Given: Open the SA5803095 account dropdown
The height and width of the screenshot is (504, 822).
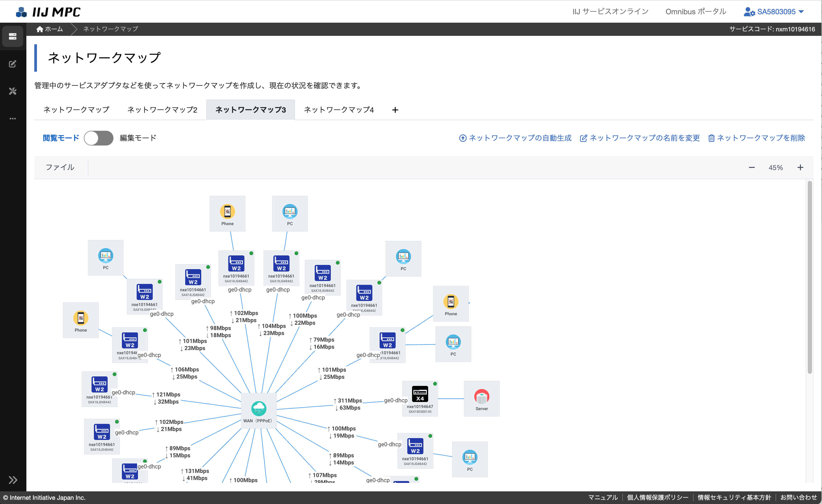Looking at the screenshot, I should (x=774, y=12).
